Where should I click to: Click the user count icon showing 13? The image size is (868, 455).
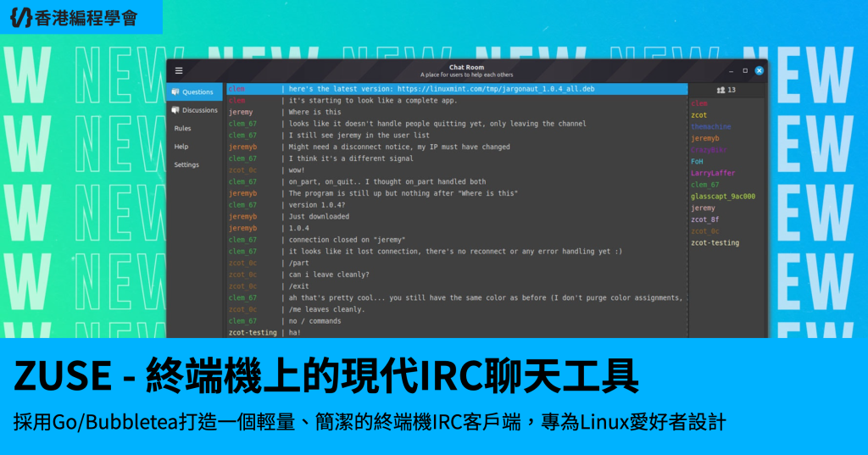pos(721,90)
